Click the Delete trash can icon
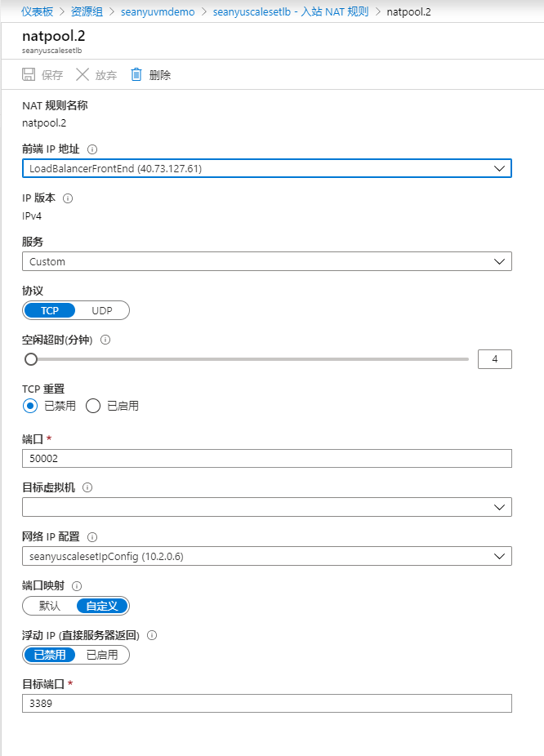 point(136,75)
